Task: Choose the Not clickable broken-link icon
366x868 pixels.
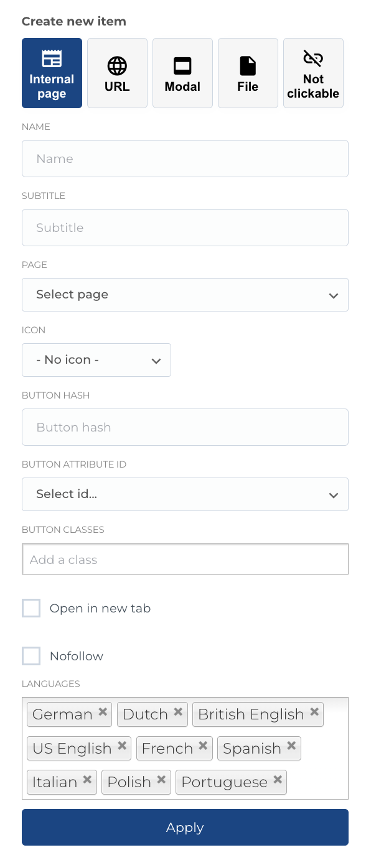Action: 313,58
